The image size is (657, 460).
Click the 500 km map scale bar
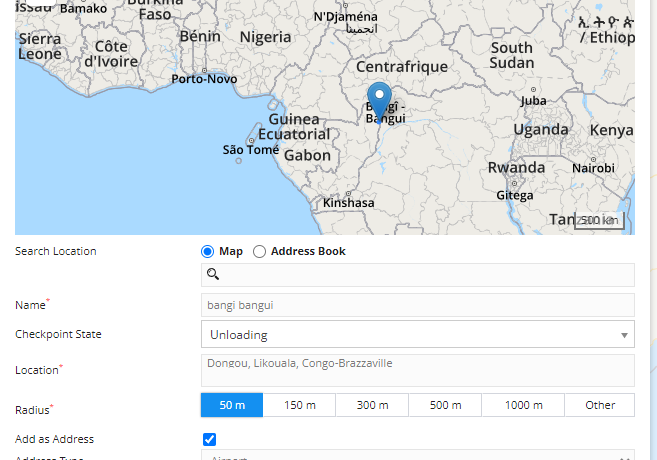(x=599, y=220)
